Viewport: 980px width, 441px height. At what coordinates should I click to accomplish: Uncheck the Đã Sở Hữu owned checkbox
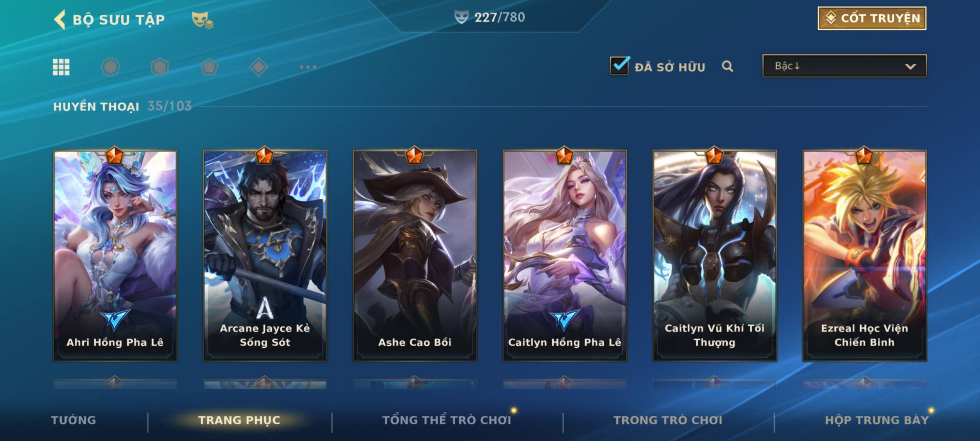[x=619, y=65]
